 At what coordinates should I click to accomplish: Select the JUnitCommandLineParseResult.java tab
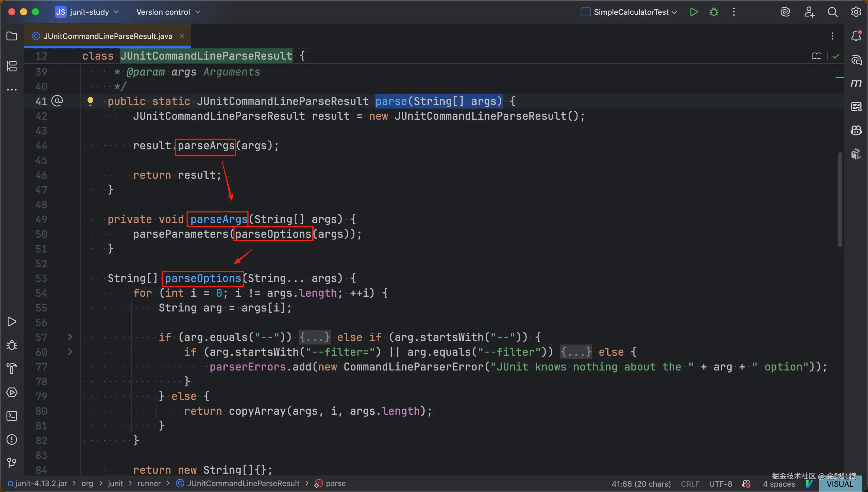click(107, 36)
